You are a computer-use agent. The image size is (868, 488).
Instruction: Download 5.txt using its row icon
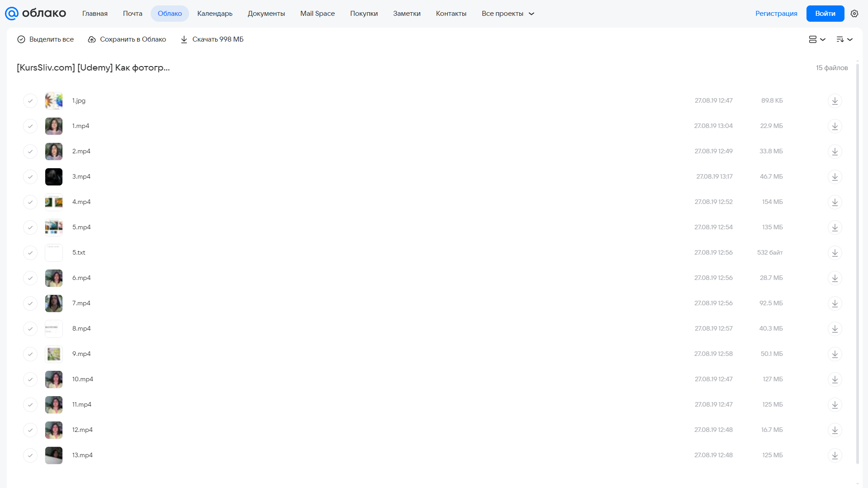[x=835, y=253]
